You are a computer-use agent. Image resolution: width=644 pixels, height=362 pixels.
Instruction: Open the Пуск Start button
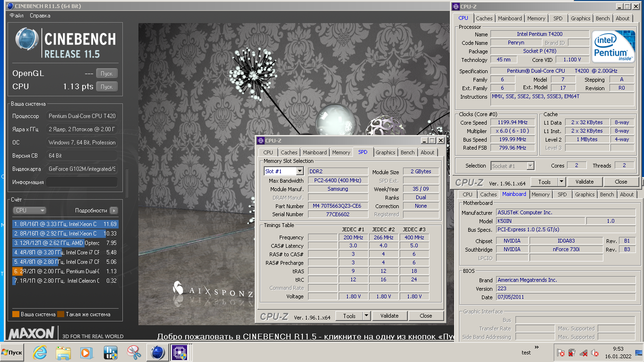click(13, 352)
